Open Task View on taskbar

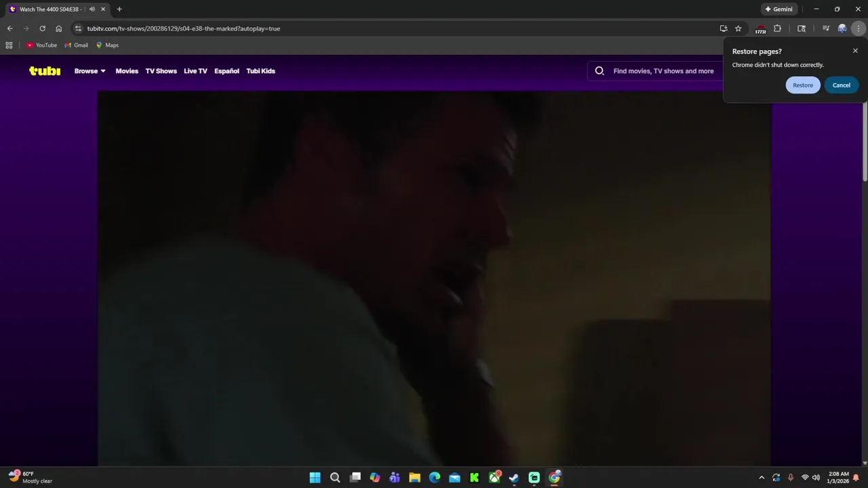coord(355,478)
